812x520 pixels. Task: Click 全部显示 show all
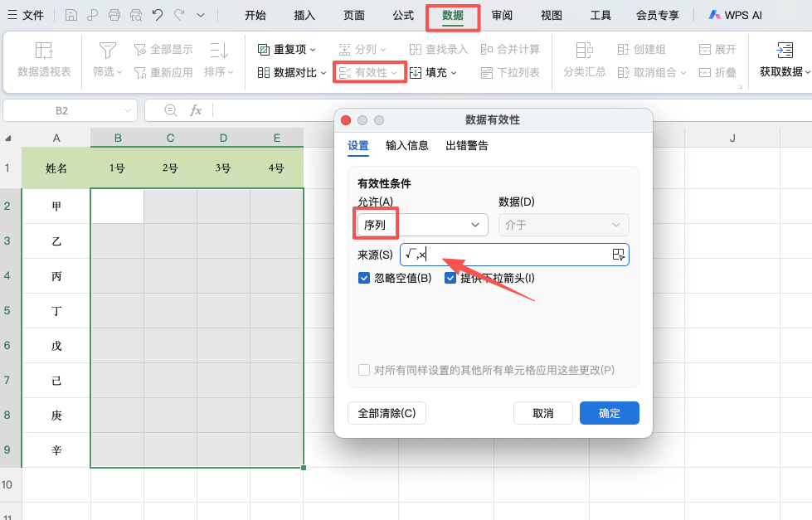point(163,49)
